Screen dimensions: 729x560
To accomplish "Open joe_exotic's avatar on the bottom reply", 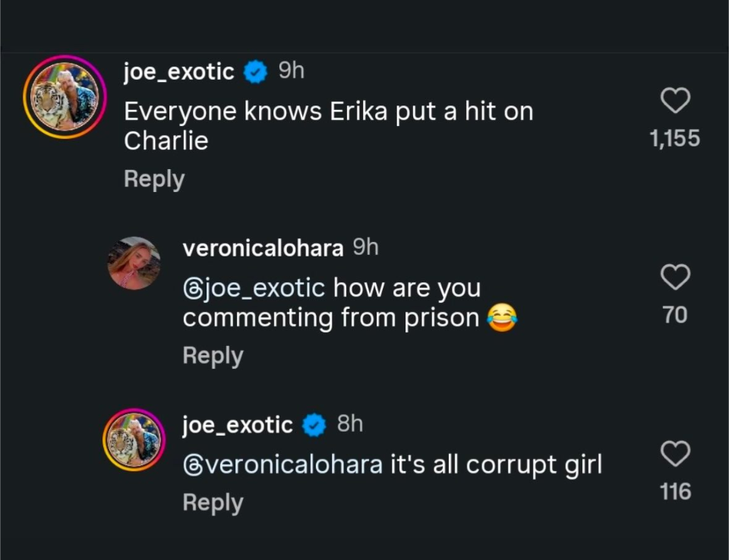I will [x=134, y=442].
